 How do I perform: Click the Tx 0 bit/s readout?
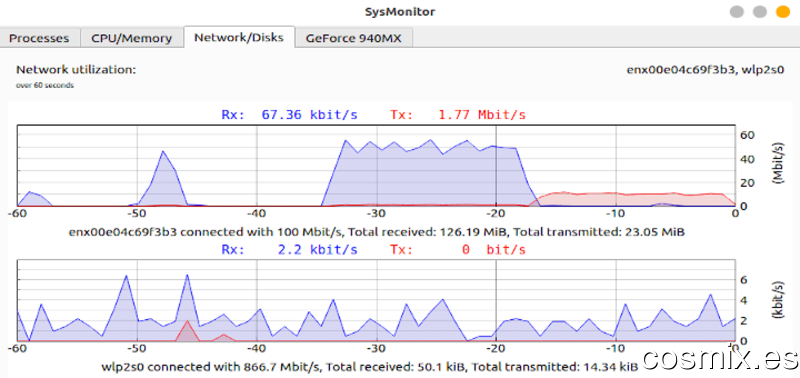458,250
